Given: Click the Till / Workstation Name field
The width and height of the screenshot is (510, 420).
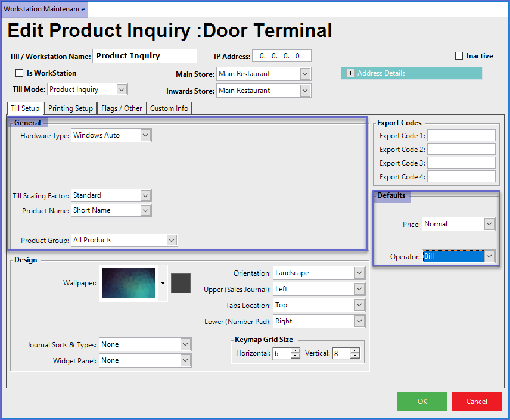Looking at the screenshot, I should 145,56.
